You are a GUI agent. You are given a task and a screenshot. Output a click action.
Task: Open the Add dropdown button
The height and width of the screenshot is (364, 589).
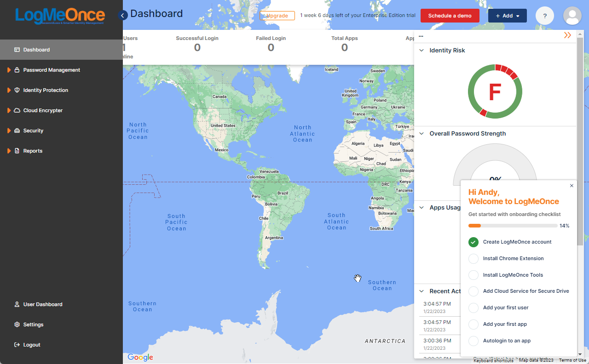[x=508, y=16]
